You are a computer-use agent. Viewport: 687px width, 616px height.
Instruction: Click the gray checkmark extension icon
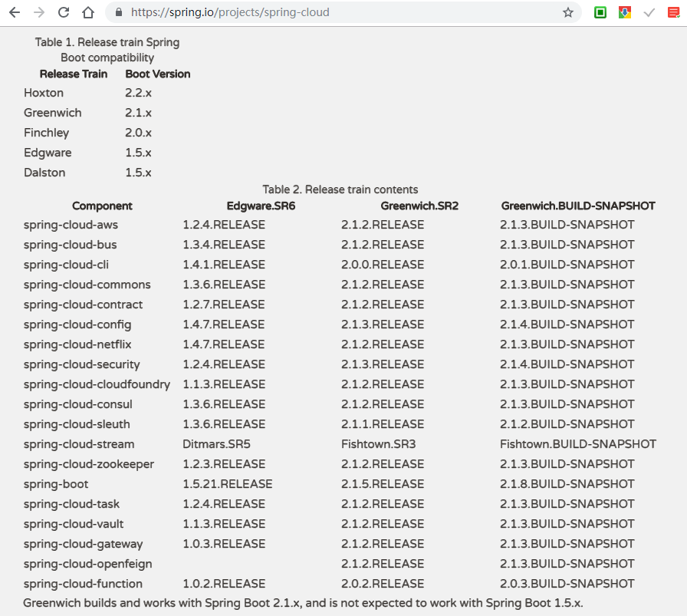pyautogui.click(x=649, y=12)
